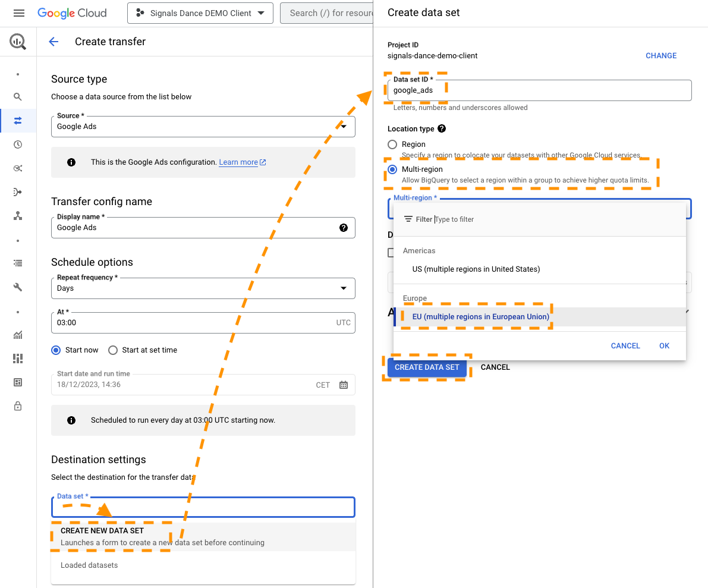Viewport: 708px width, 588px height.
Task: Open the BigQuery product icon in sidebar
Action: point(18,42)
